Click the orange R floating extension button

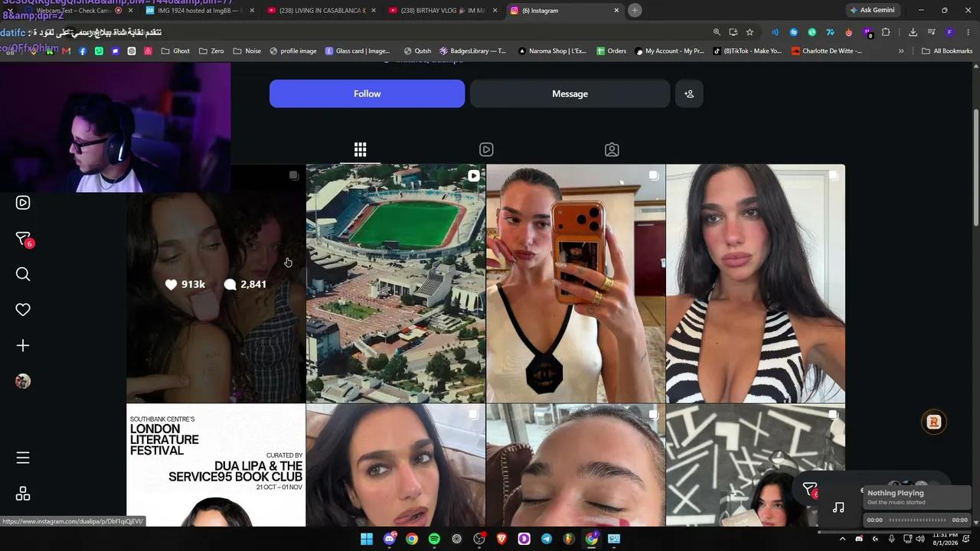coord(934,422)
